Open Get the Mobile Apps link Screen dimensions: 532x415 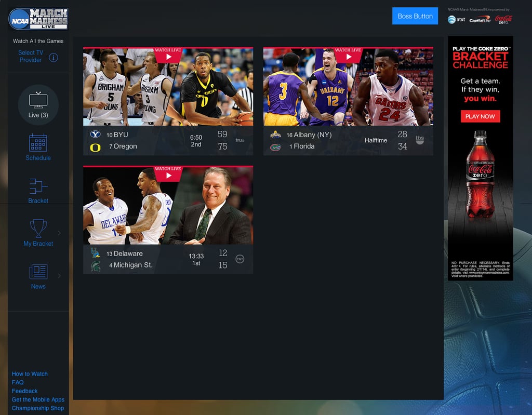38,399
